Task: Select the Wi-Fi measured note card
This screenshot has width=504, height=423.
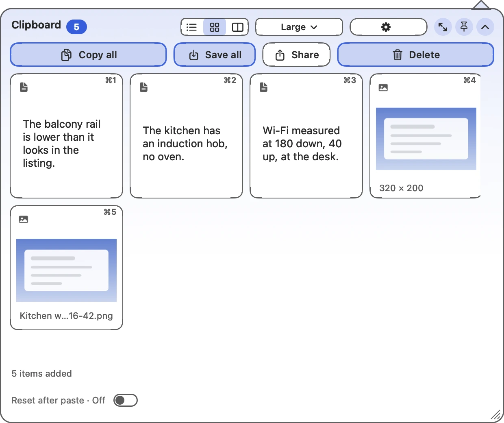Action: pyautogui.click(x=306, y=136)
